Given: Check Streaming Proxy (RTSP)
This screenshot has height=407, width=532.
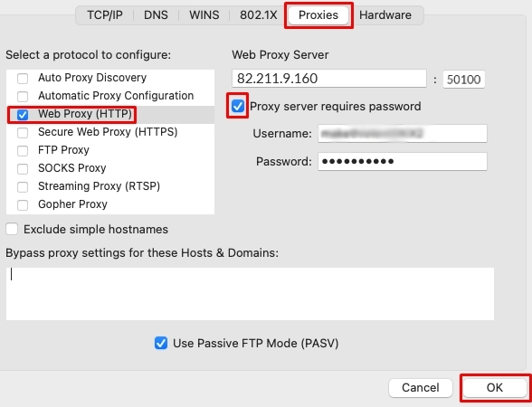Looking at the screenshot, I should tap(23, 187).
